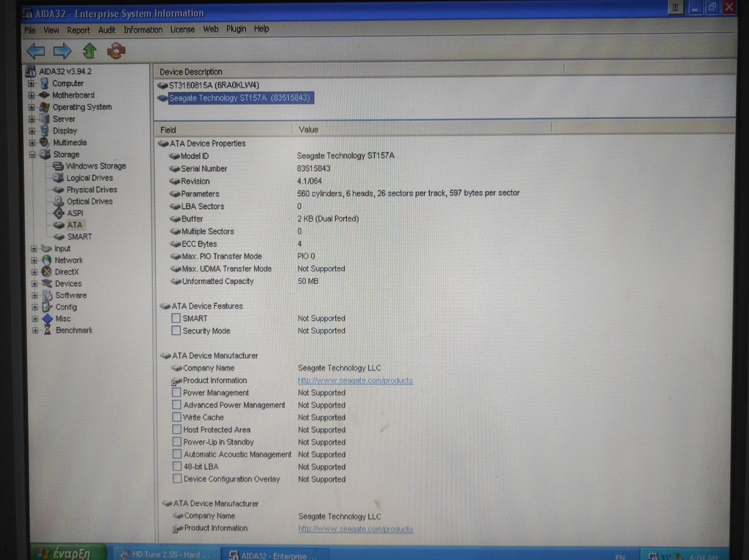The image size is (749, 560).
Task: Select the ASPI tree entry
Action: [75, 213]
